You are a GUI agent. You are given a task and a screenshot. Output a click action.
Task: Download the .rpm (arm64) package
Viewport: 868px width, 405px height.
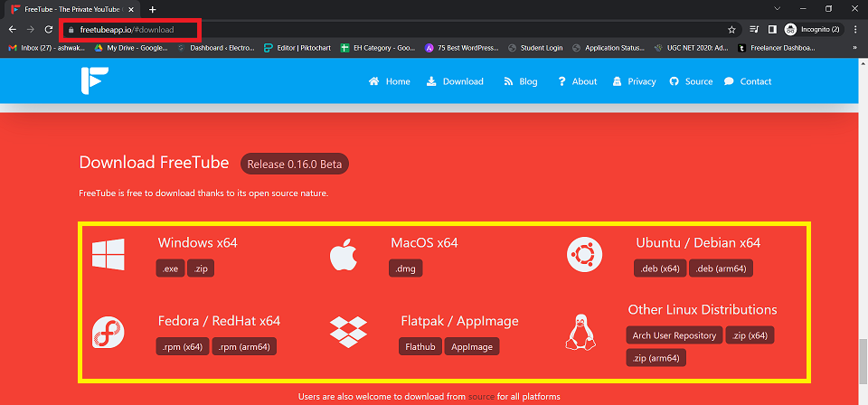tap(244, 347)
